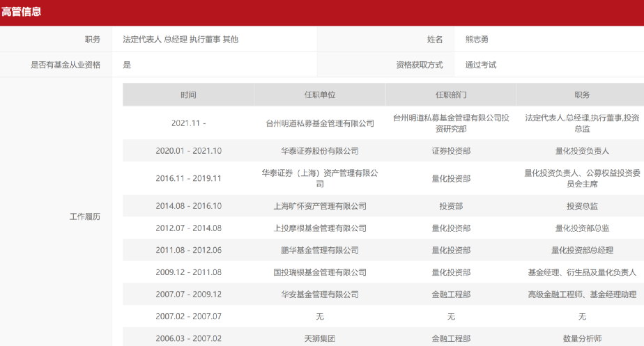
Task: Select the 工作履历 row label
Action: coord(85,217)
